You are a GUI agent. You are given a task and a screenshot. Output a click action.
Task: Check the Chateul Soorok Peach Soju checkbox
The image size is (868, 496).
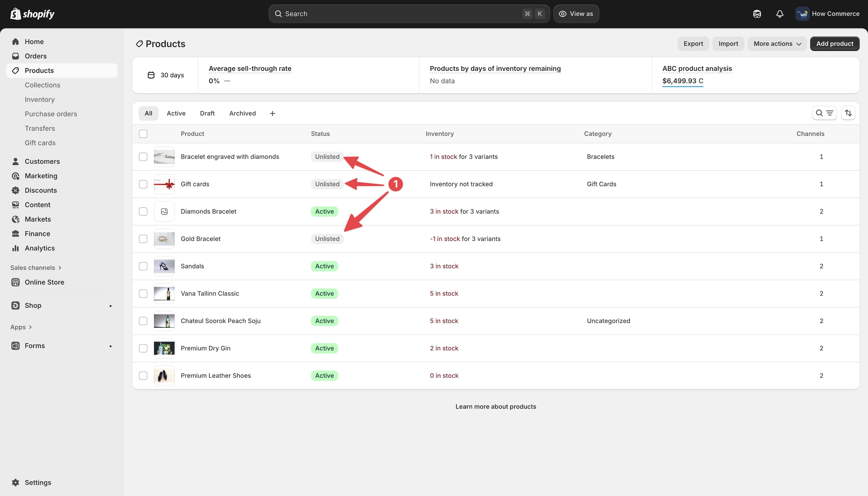143,321
